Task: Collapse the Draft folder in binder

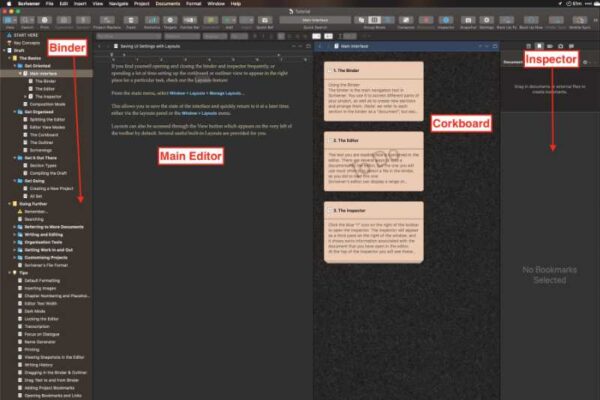Action: coord(4,50)
